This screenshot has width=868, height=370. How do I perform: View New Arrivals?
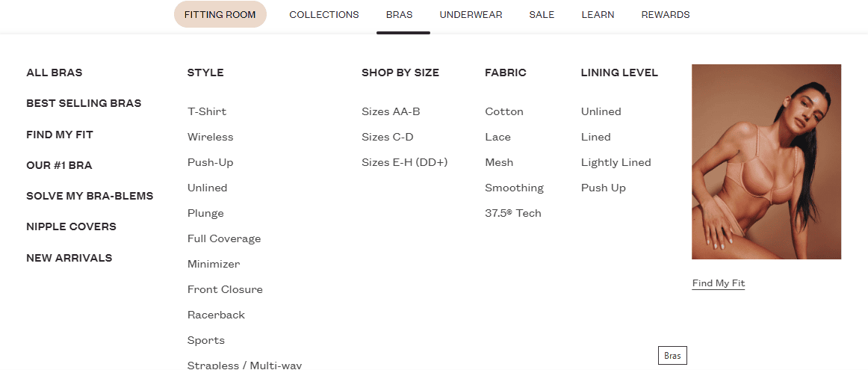69,258
